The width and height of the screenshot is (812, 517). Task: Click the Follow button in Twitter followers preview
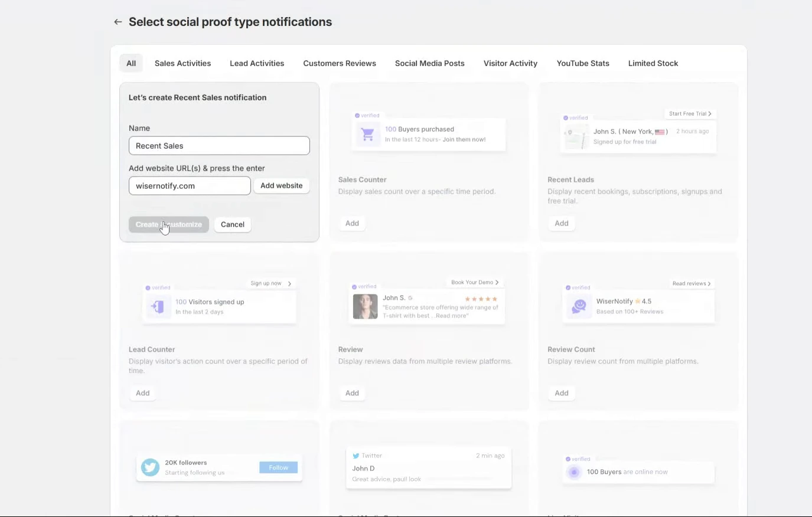(x=279, y=467)
